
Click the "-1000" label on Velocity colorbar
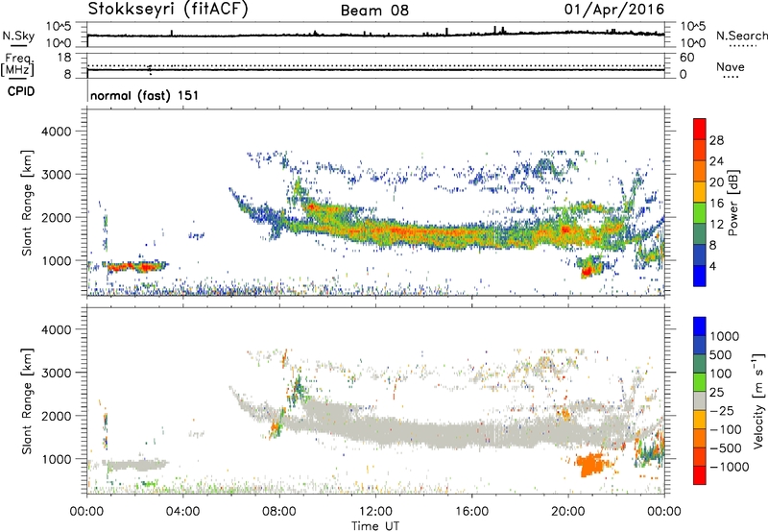coord(729,467)
